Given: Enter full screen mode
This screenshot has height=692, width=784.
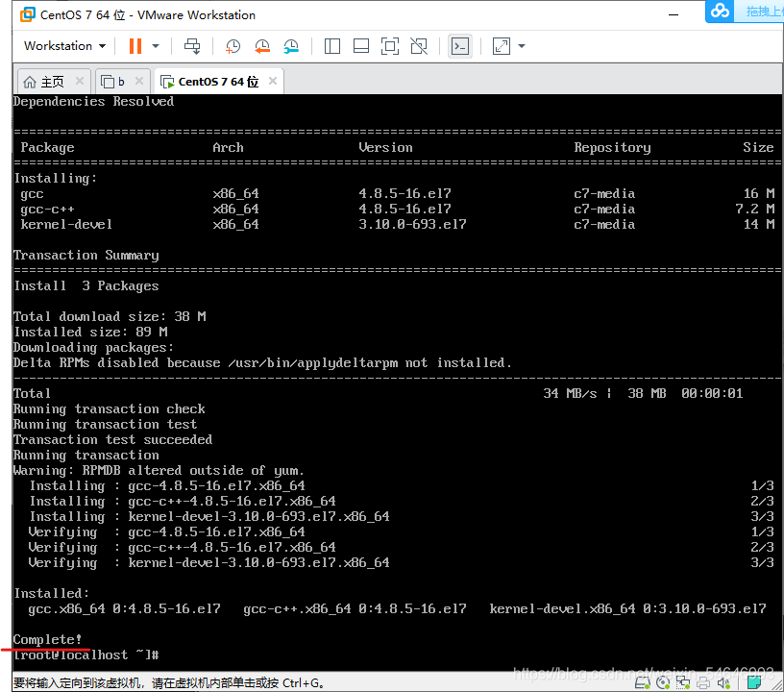Looking at the screenshot, I should tap(390, 46).
